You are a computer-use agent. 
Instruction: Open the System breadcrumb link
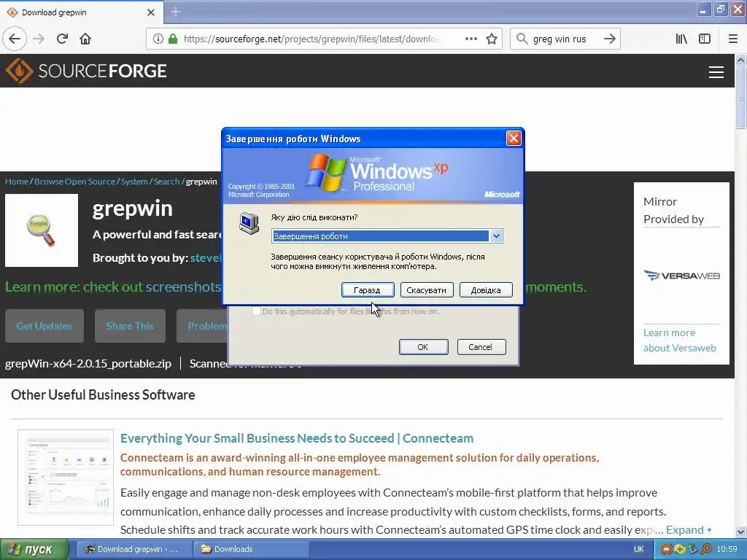tap(134, 182)
